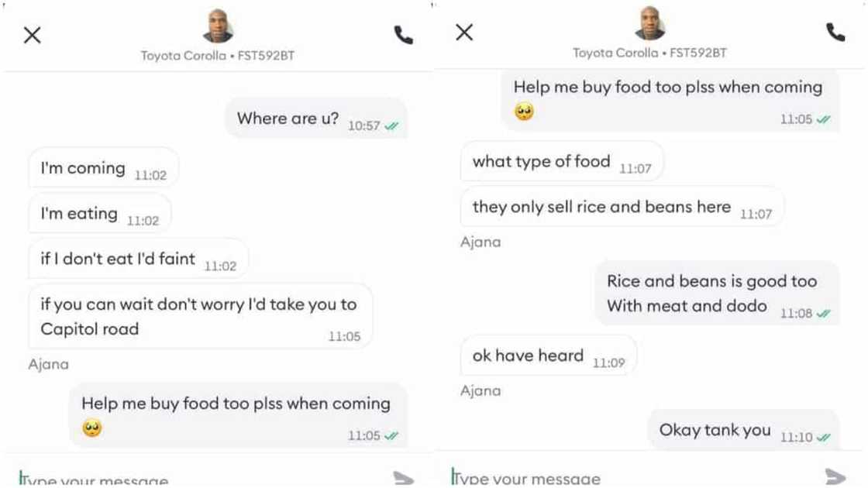Screen dimensions: 868x488
Task: Select the 'Okay tank you' message bubble
Action: pos(743,430)
